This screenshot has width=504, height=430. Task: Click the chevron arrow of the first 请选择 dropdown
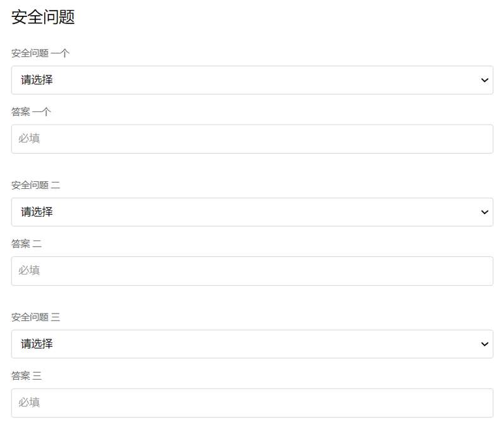click(484, 80)
